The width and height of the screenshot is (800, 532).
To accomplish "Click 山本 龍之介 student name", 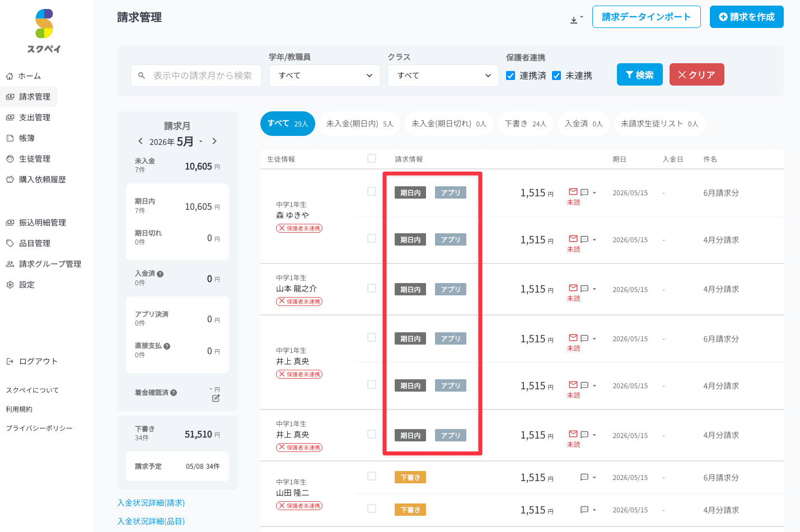I will point(296,289).
